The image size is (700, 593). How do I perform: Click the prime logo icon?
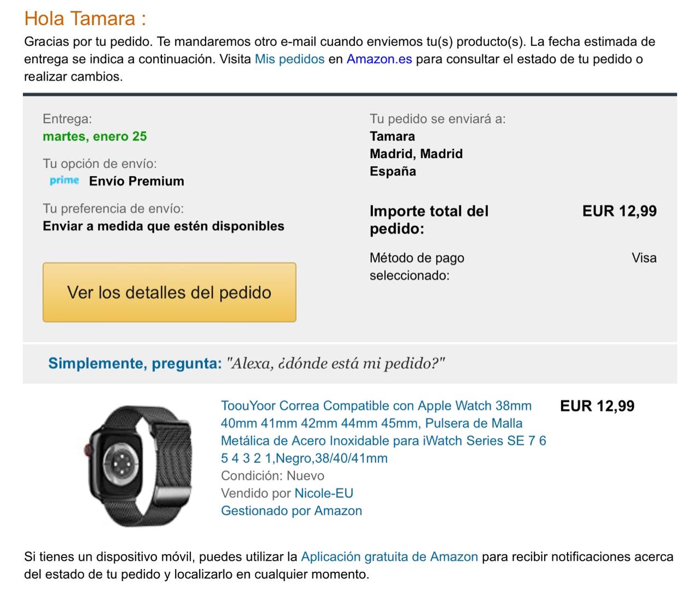pyautogui.click(x=65, y=181)
